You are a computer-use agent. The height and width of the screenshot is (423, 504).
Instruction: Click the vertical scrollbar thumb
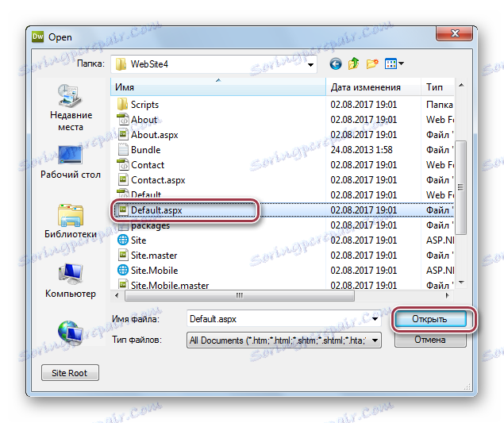(x=461, y=187)
